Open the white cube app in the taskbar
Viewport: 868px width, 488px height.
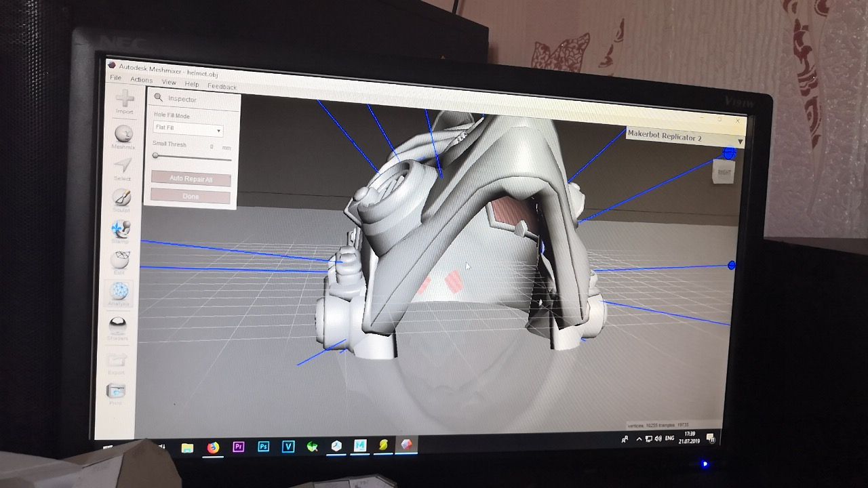coord(336,445)
